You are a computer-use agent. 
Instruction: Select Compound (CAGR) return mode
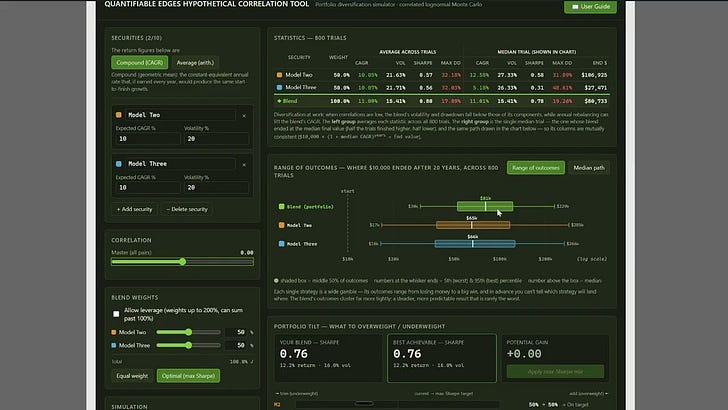tap(139, 62)
